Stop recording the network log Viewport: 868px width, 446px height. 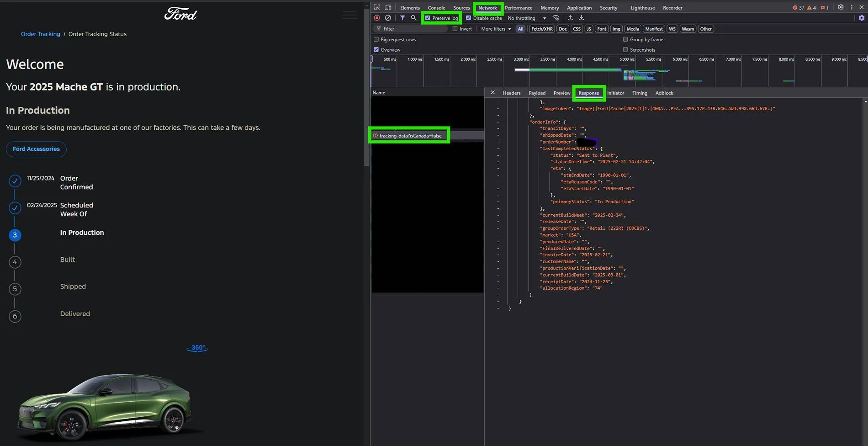tap(377, 18)
